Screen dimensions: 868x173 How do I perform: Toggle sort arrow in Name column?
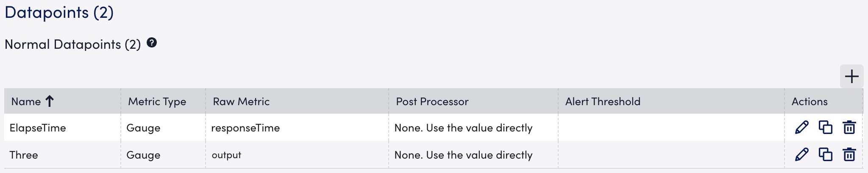[50, 101]
